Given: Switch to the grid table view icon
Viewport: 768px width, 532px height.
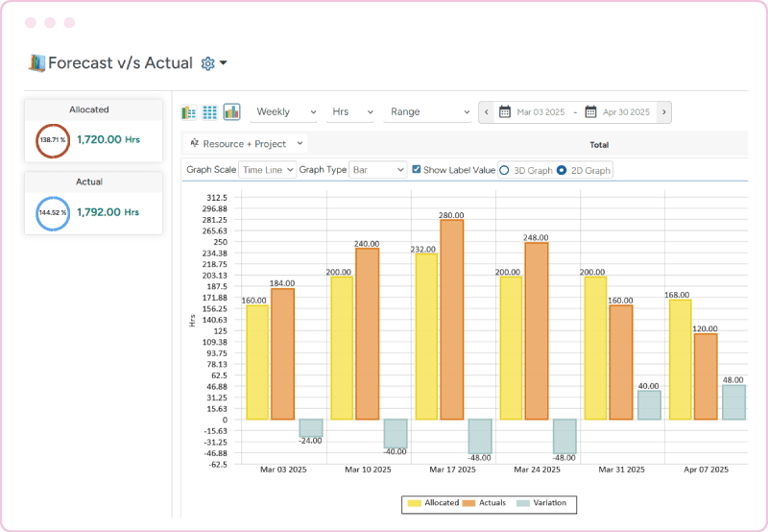Looking at the screenshot, I should pyautogui.click(x=210, y=112).
